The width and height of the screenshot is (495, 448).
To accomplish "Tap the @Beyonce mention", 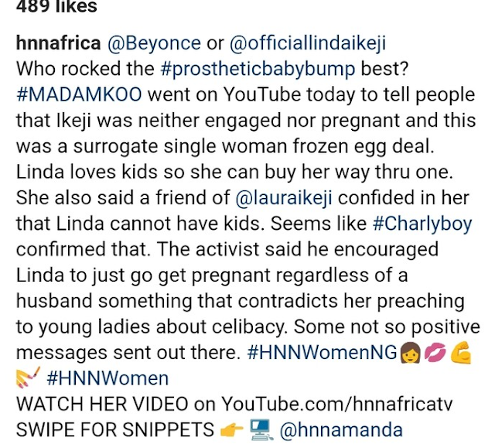I will click(154, 43).
